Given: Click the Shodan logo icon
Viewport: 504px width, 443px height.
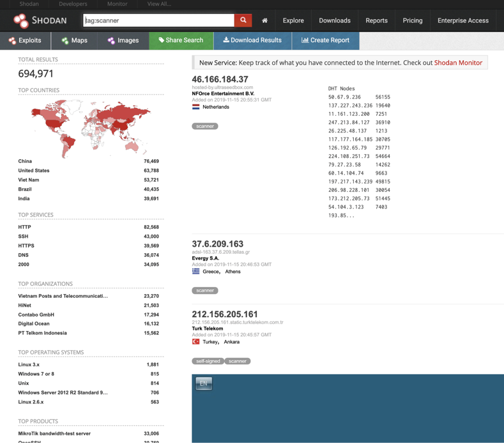Looking at the screenshot, I should (x=21, y=20).
